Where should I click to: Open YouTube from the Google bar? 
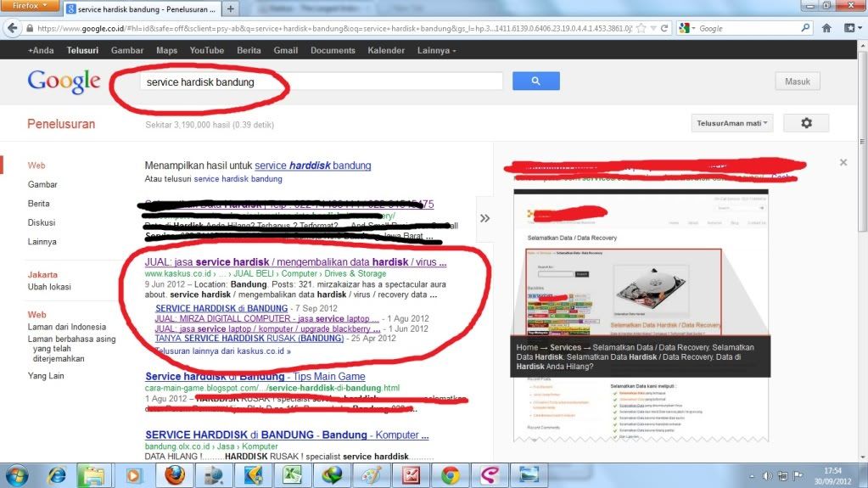tap(206, 50)
